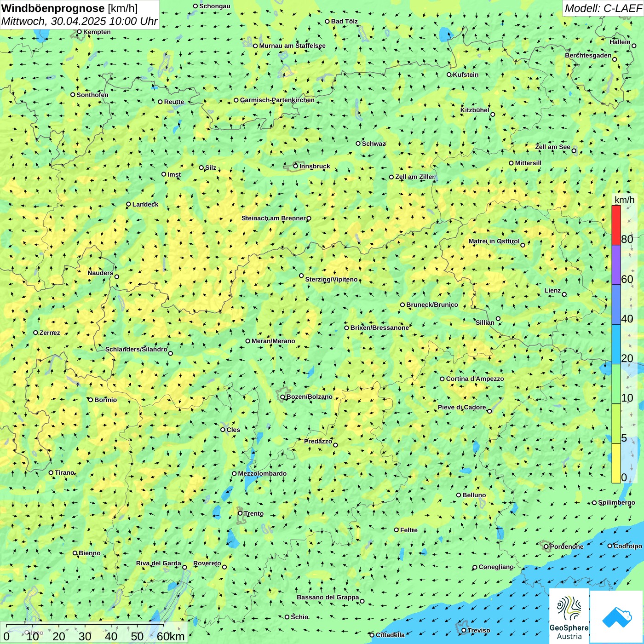Click the 'Cittadella' label
The image size is (644, 644).
(390, 635)
